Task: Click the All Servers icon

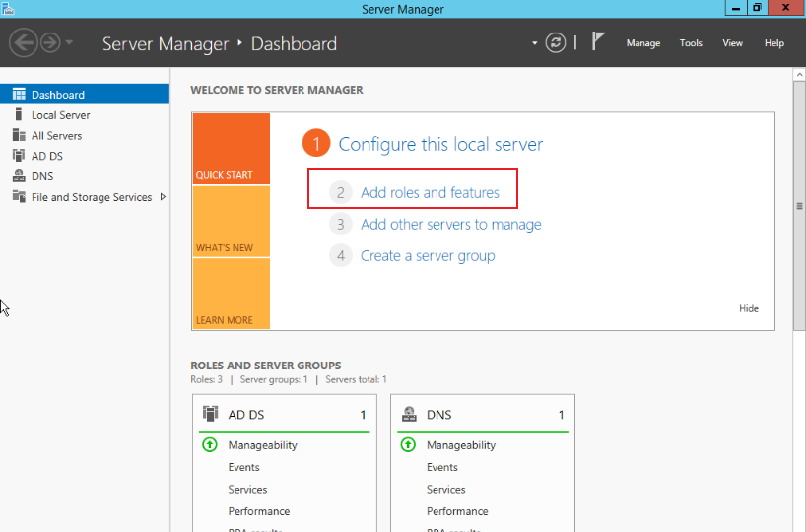Action: 19,135
